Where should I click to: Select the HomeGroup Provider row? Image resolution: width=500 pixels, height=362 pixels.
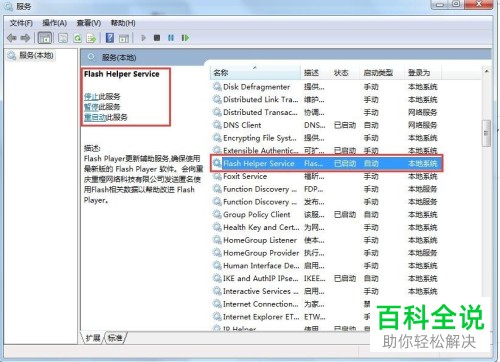(x=325, y=253)
